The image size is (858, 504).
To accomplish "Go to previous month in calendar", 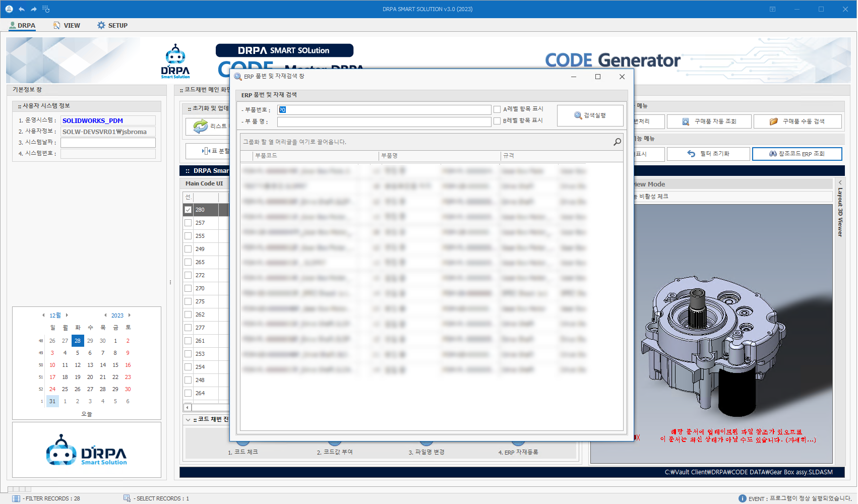I will [43, 316].
